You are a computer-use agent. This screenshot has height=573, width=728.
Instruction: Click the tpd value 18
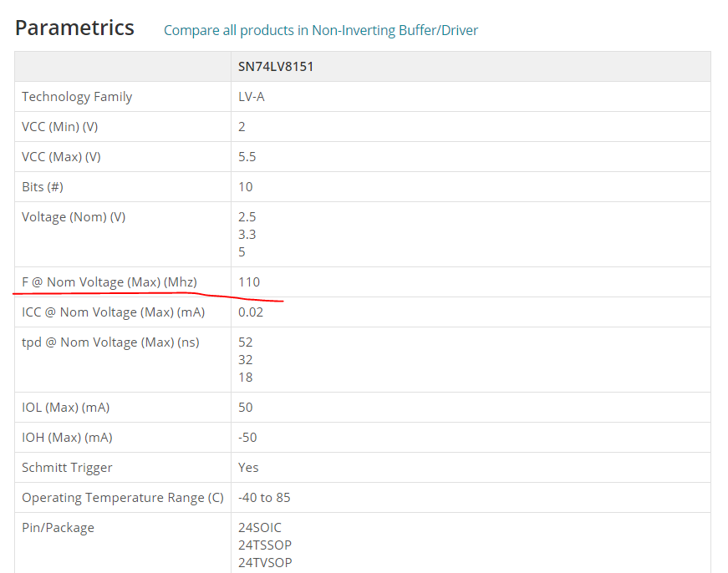coord(246,378)
